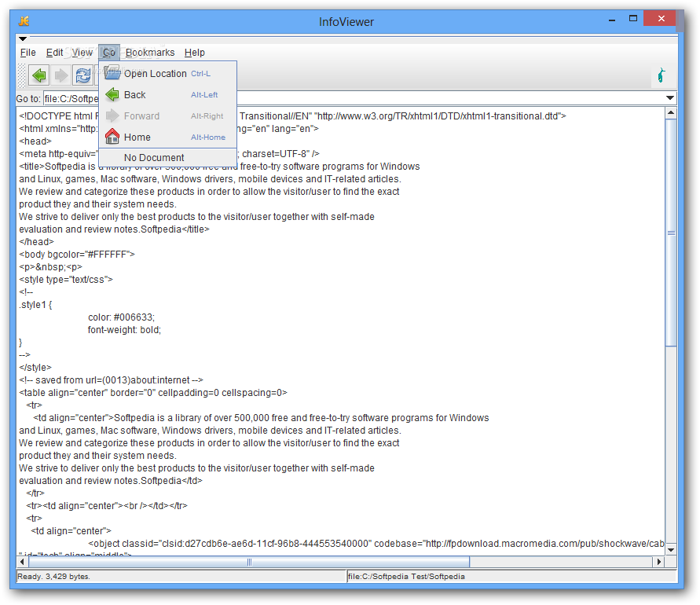Image resolution: width=700 pixels, height=605 pixels.
Task: Open the Edit menu
Action: (54, 53)
